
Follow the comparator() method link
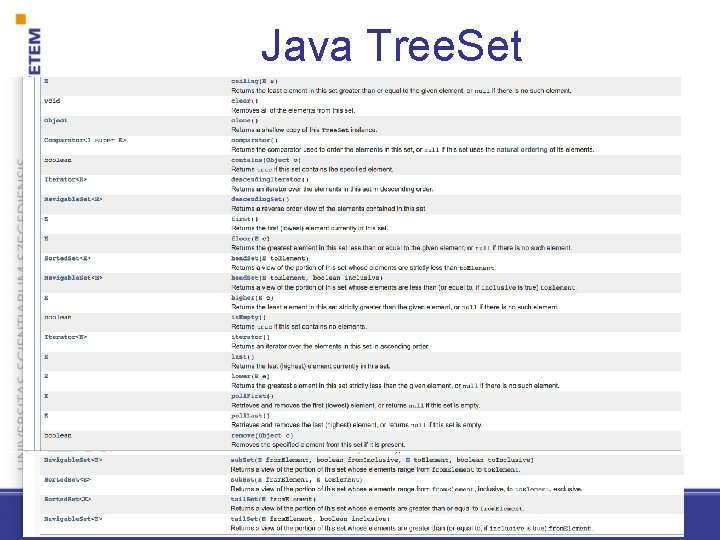[254, 141]
